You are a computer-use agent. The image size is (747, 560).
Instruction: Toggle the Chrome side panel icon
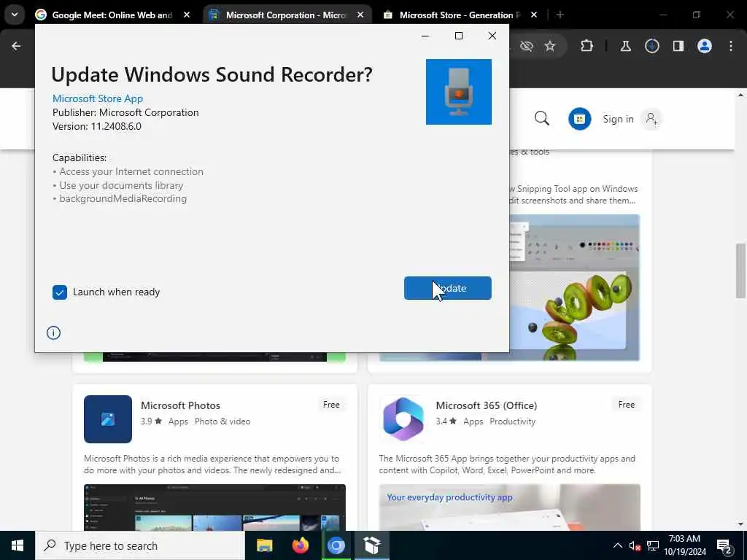pyautogui.click(x=678, y=46)
